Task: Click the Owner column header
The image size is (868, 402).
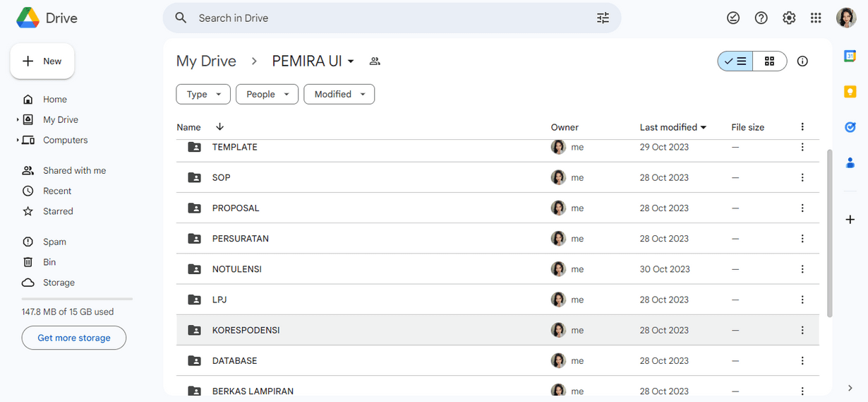Action: [x=565, y=127]
